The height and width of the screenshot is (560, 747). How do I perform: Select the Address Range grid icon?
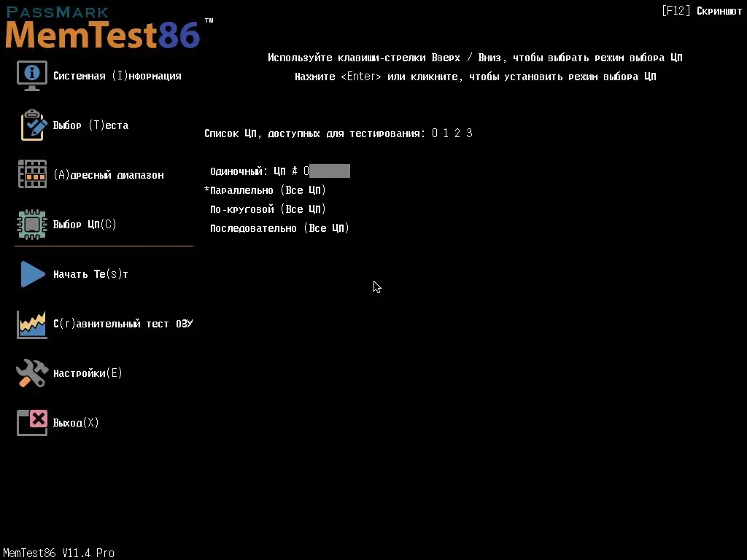pos(32,174)
